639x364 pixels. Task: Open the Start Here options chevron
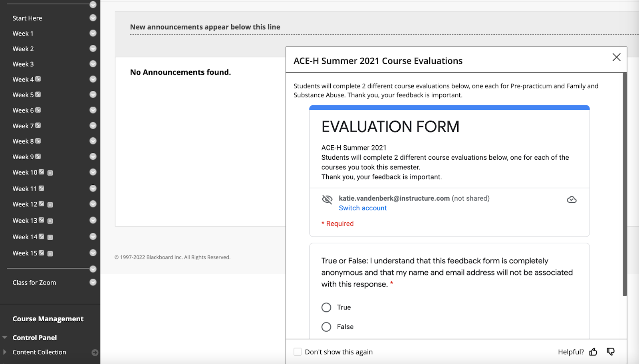(93, 18)
